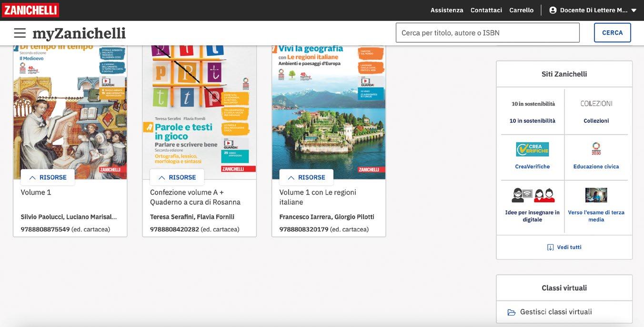The width and height of the screenshot is (644, 327).
Task: Select the Volume 1 title
Action: point(36,192)
